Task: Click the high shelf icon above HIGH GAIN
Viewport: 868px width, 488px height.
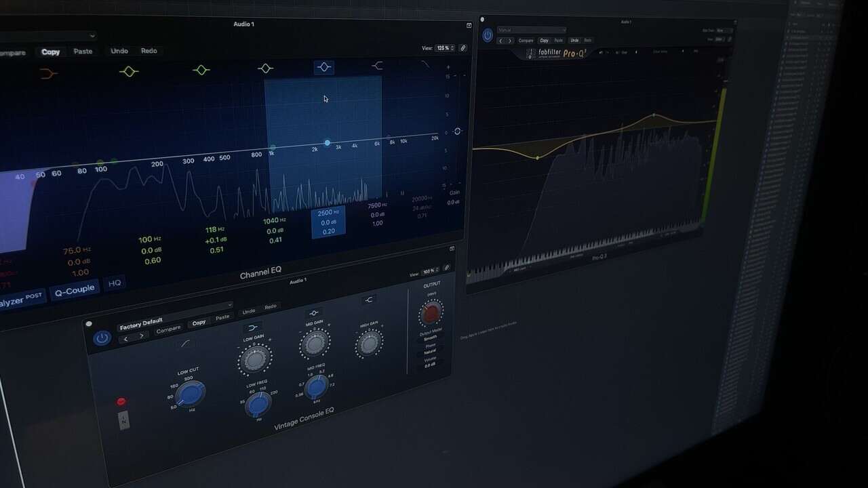Action: pos(369,299)
